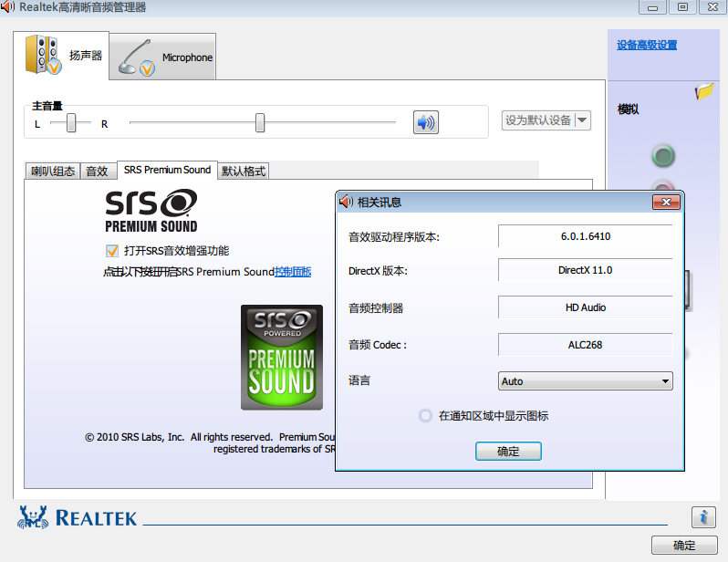Click the Realtek crab logo

click(33, 517)
